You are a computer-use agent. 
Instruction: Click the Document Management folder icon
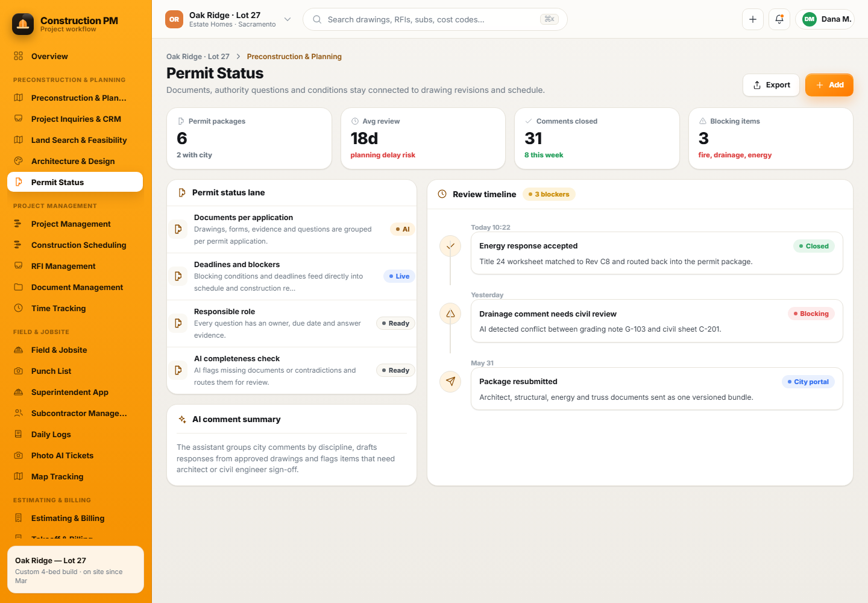[x=19, y=287]
